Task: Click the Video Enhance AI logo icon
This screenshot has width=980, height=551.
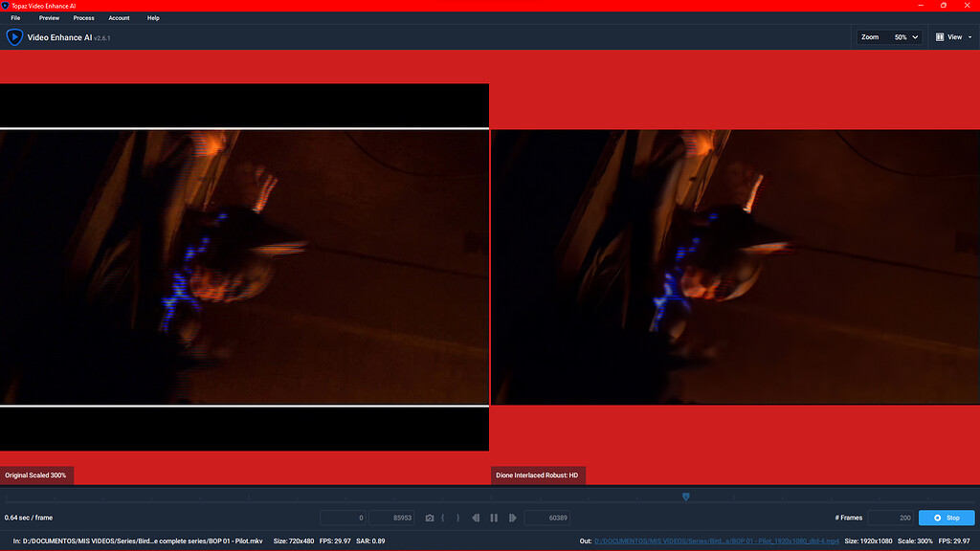Action: pos(13,37)
